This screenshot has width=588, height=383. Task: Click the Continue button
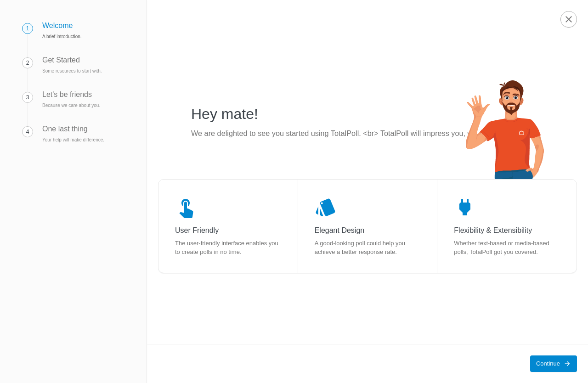[x=554, y=364]
